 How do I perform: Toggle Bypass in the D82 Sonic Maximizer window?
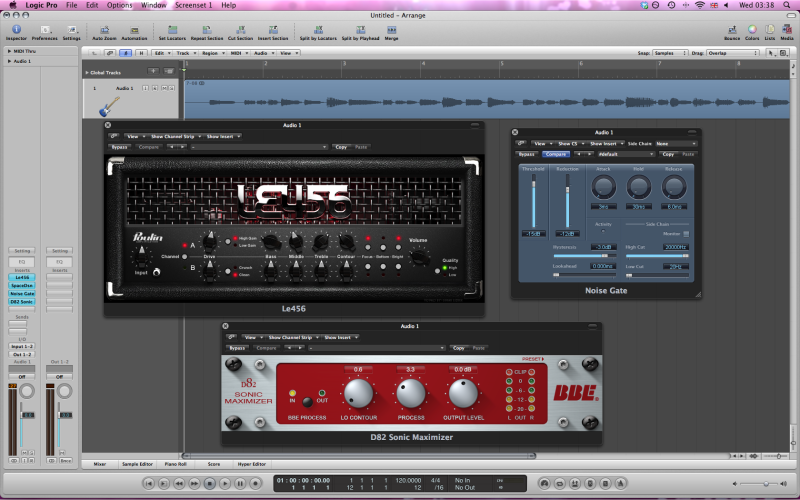pyautogui.click(x=237, y=348)
